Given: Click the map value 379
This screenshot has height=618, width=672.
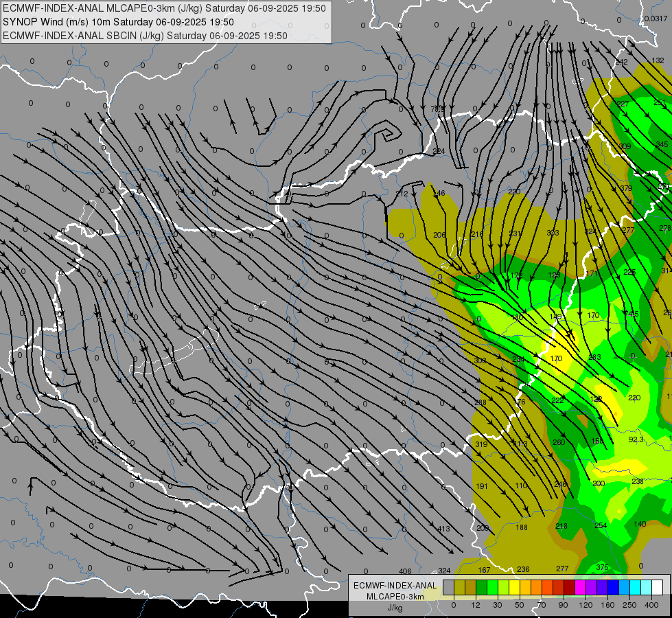Looking at the screenshot, I should coord(626,188).
